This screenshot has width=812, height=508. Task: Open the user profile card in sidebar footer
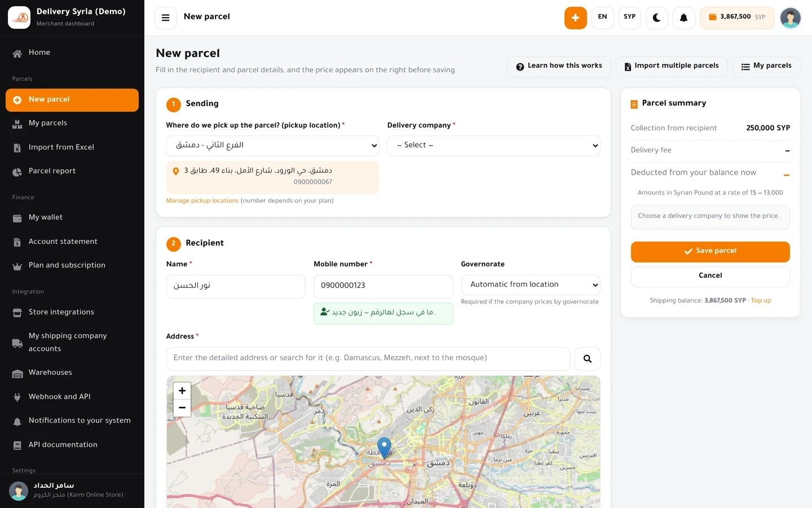[x=72, y=491]
